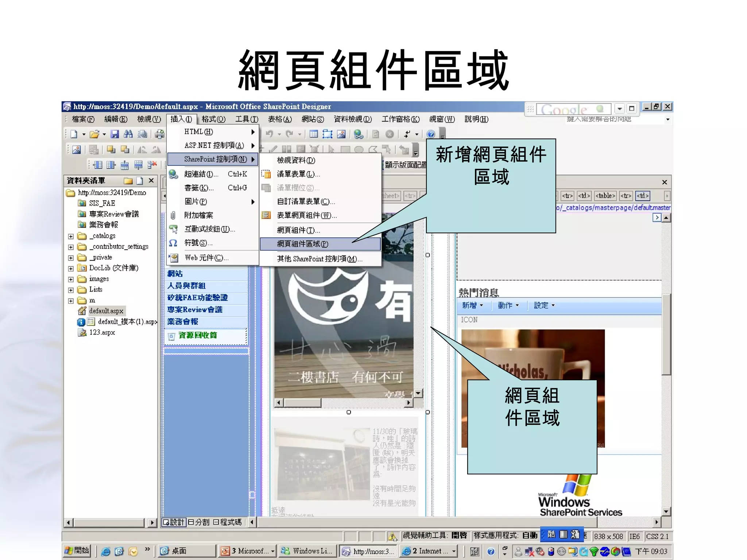Click the Insert hyperlink globe icon
This screenshot has width=747, height=560.
click(359, 134)
